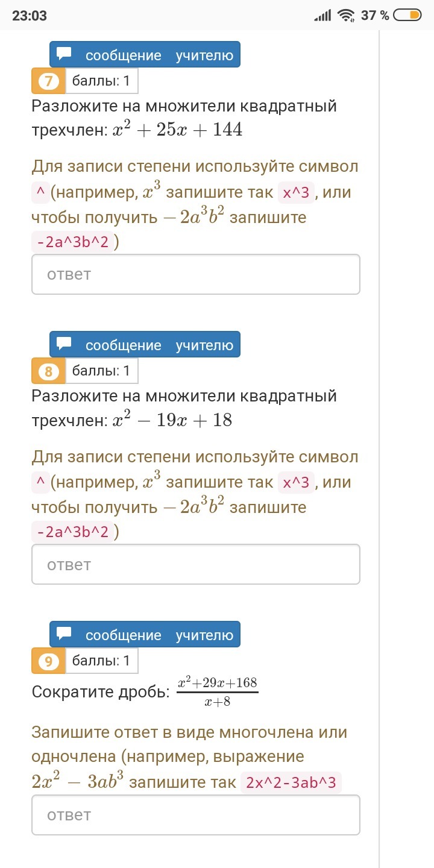Click the 'баллы: 1' label of question 7
Image resolution: width=434 pixels, height=868 pixels.
pos(101,81)
